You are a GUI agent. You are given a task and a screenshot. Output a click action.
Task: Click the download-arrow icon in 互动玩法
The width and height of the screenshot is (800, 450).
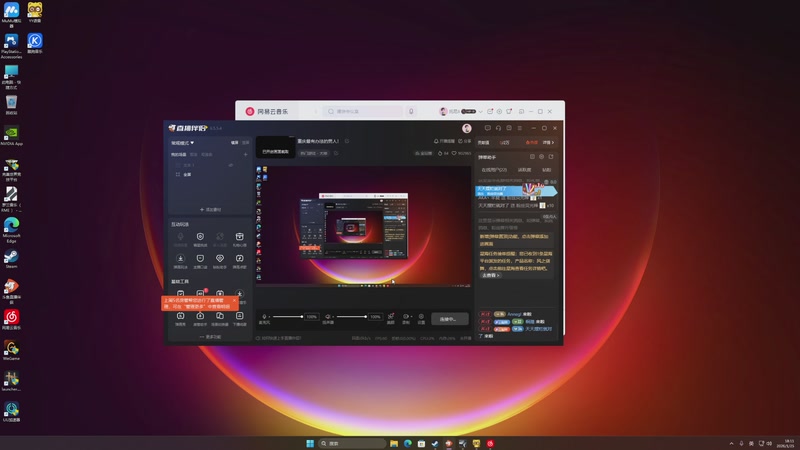point(180,259)
